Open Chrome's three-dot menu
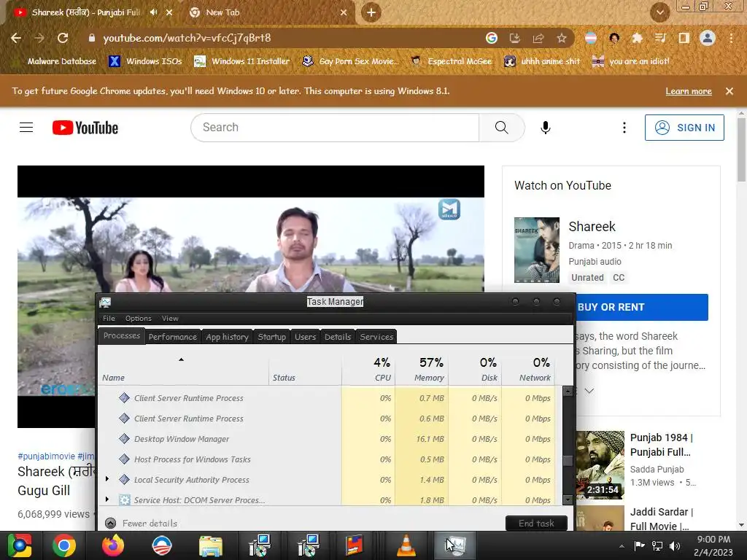Image resolution: width=747 pixels, height=560 pixels. [731, 38]
